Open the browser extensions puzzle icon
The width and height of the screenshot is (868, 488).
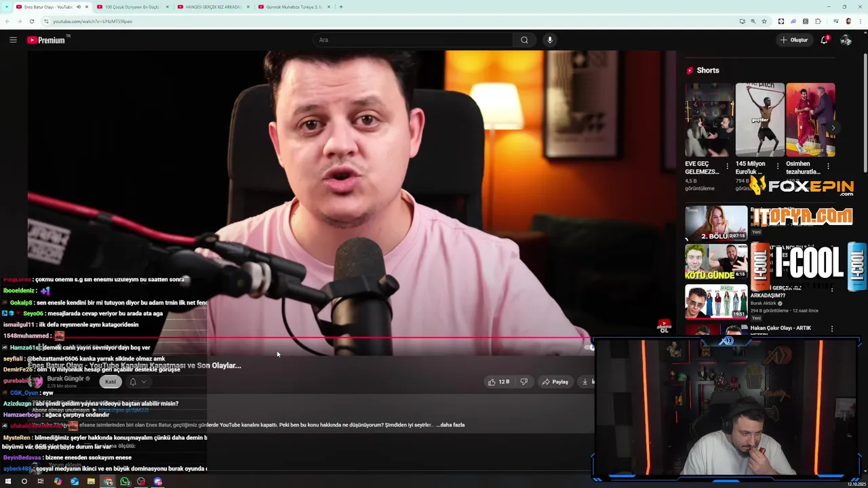tap(818, 21)
